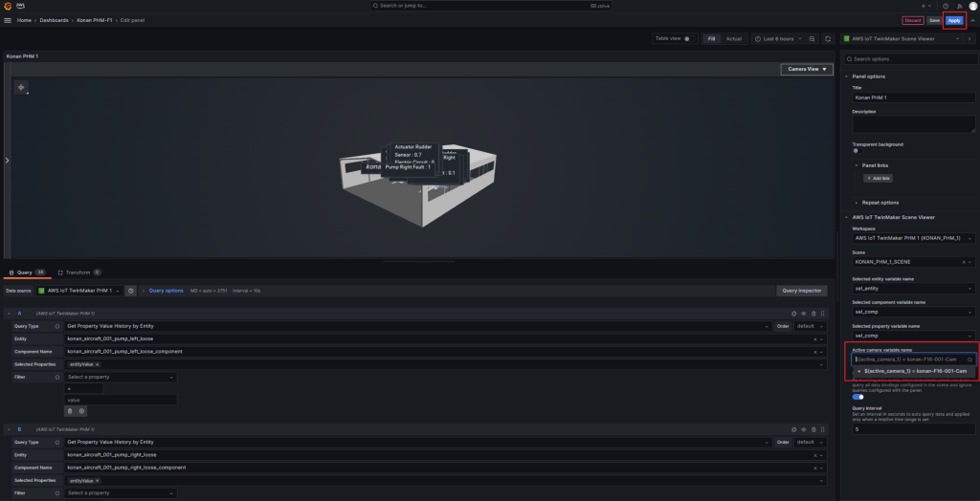Click the zoom out time range icon
The image size is (980, 501).
point(812,39)
